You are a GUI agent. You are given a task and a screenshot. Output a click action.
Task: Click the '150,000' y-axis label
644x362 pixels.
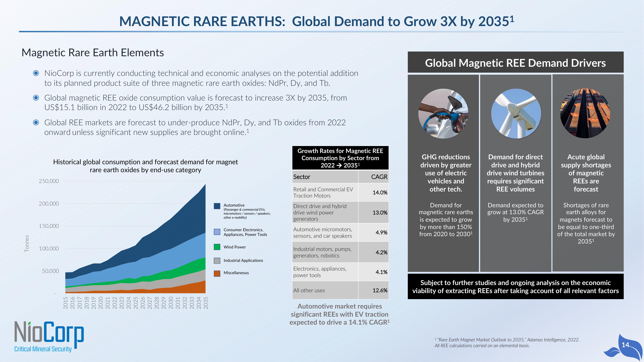click(x=49, y=226)
